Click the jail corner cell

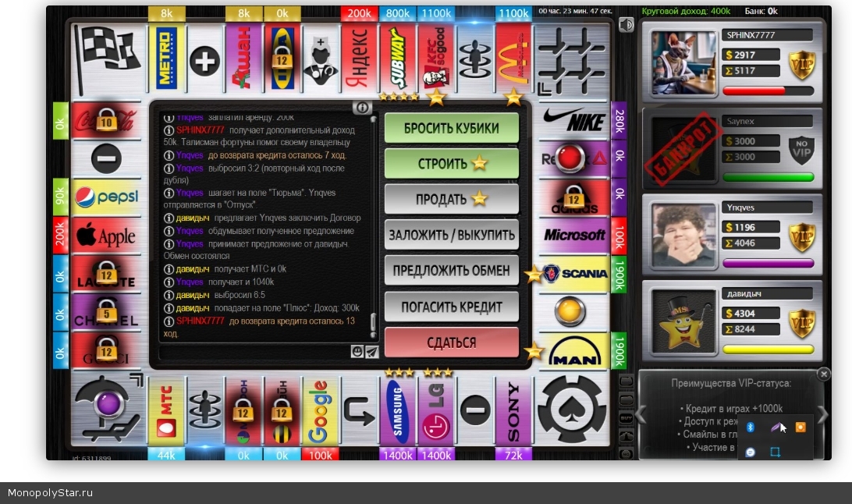[572, 61]
